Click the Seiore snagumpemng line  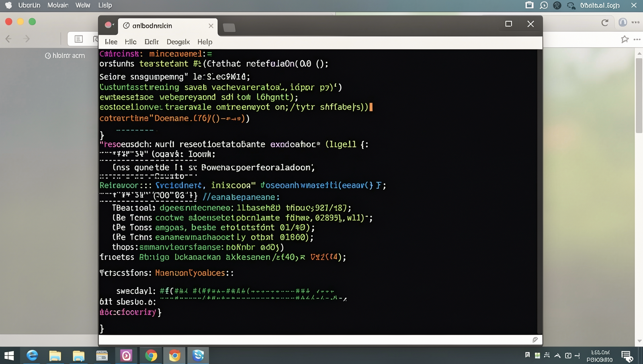click(175, 76)
